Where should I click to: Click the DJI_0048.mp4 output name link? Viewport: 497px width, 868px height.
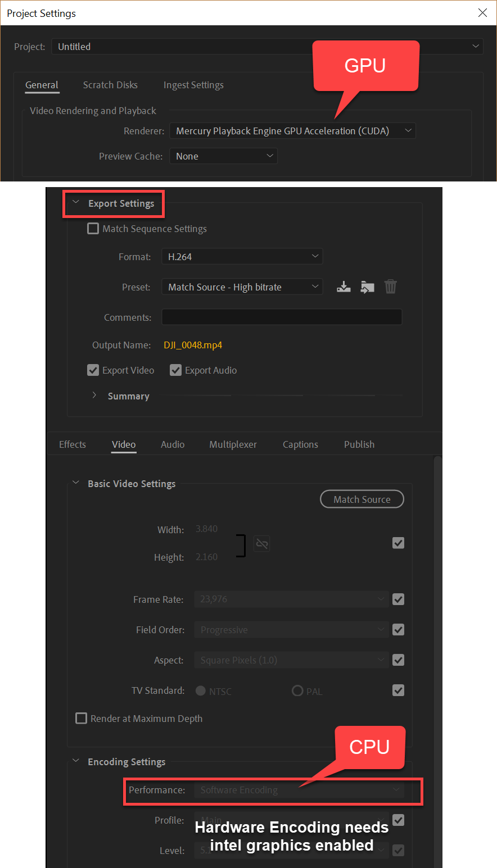(x=193, y=345)
